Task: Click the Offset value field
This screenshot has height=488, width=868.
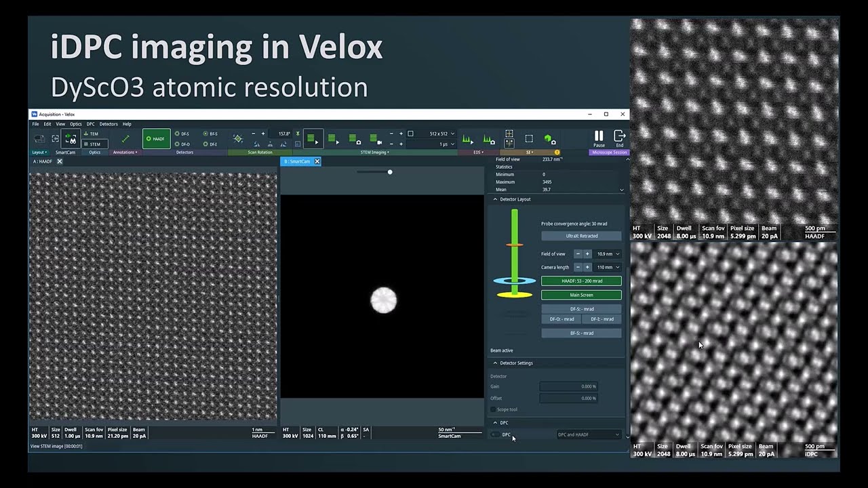Action: coord(568,398)
